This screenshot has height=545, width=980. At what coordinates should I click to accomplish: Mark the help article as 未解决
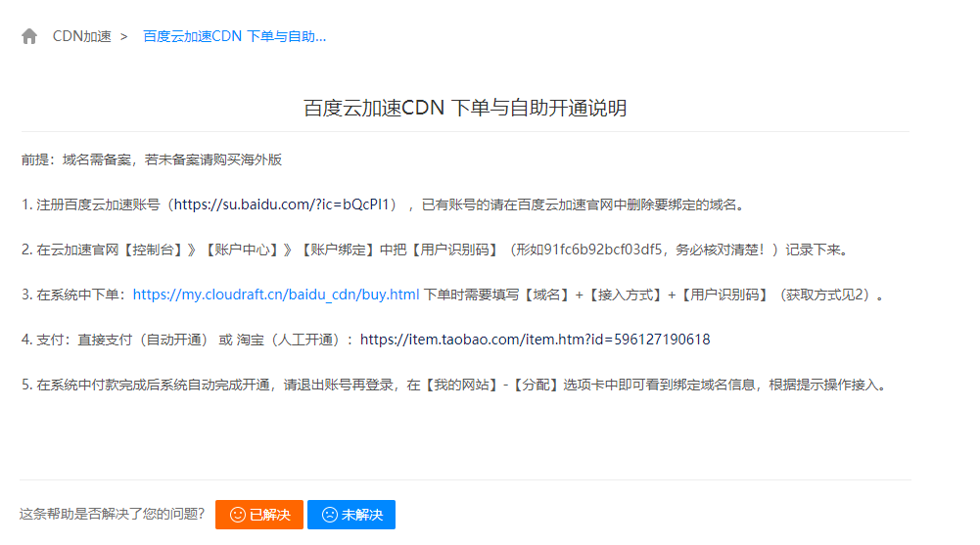click(x=351, y=515)
